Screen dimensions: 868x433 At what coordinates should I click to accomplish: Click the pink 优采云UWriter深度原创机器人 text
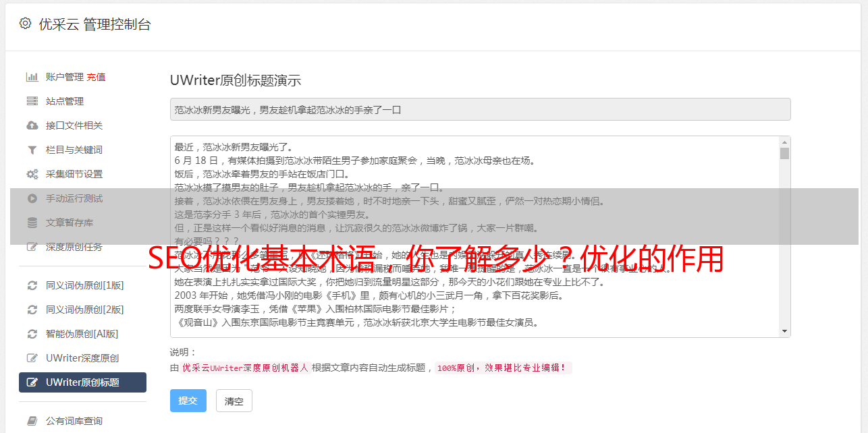tap(245, 368)
